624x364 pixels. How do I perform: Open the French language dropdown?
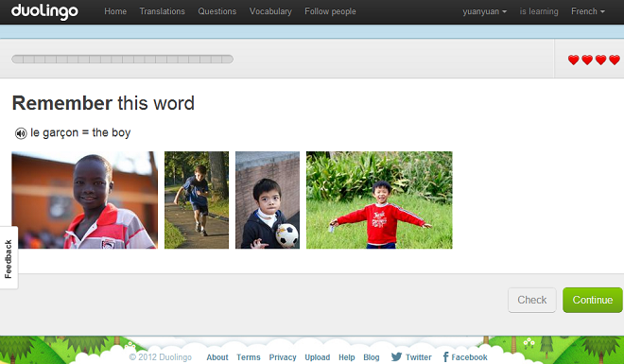pos(588,11)
